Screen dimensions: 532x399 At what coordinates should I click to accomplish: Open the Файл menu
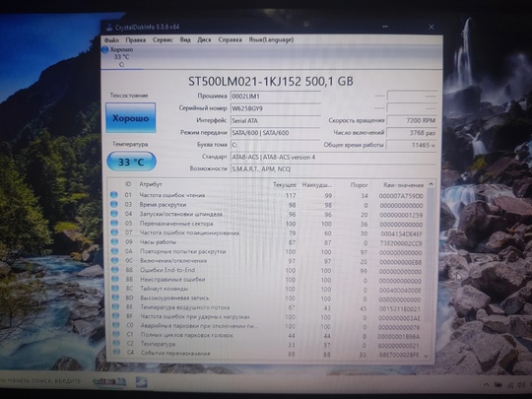click(111, 40)
